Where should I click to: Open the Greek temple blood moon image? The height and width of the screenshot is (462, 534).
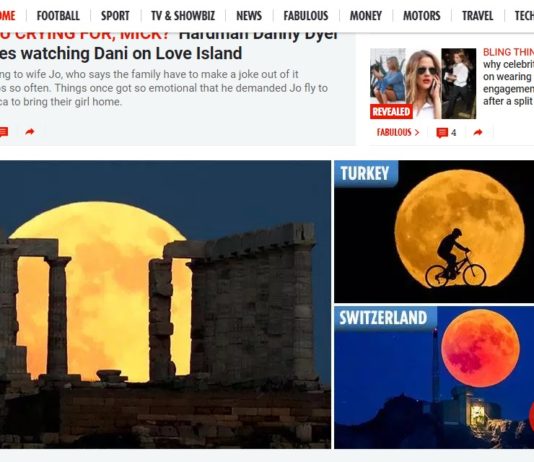click(x=165, y=304)
